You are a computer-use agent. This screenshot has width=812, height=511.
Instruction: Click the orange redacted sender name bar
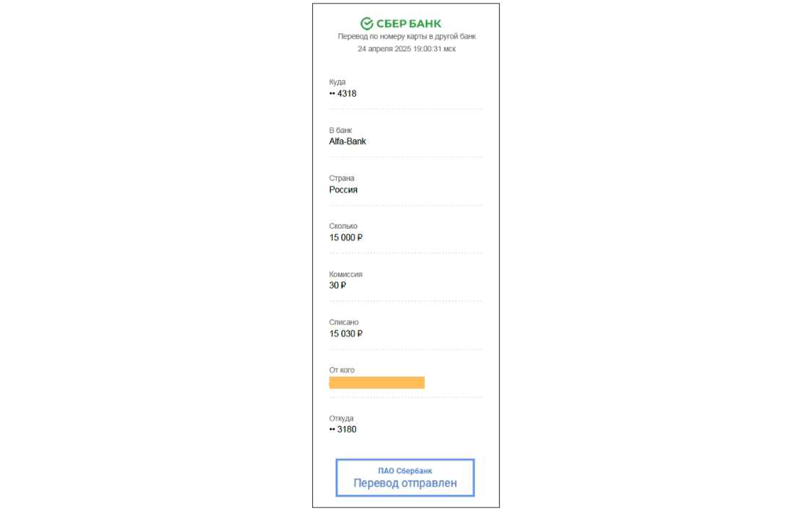point(377,383)
